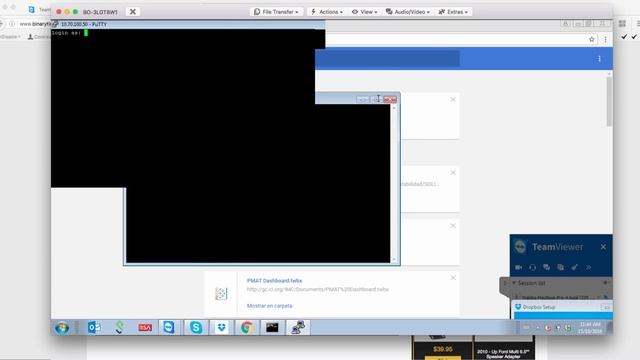Screen dimensions: 640x360
Task: Click the red system tray icon
Action: [548, 328]
